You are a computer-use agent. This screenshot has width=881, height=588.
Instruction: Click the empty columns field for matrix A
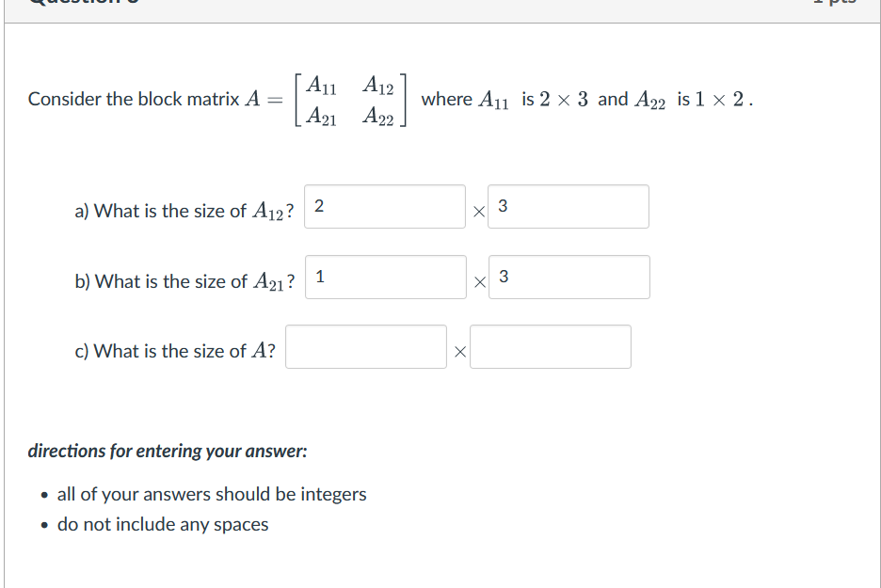tap(551, 346)
